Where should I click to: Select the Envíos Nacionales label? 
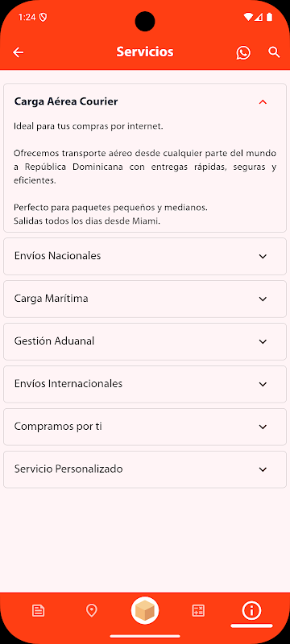pyautogui.click(x=57, y=256)
